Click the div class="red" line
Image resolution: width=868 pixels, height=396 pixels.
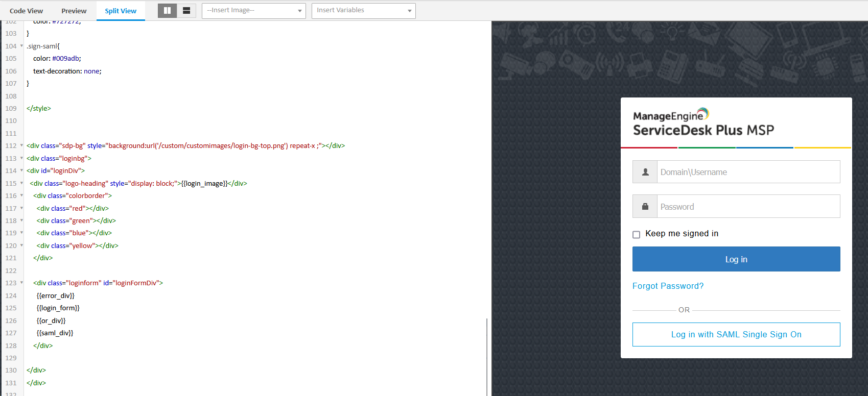(x=73, y=208)
